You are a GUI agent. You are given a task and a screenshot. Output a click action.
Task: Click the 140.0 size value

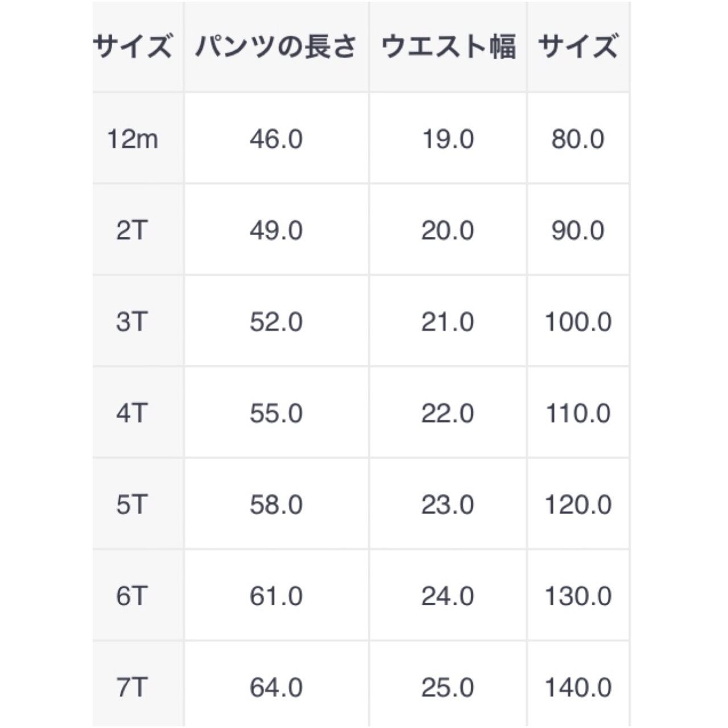tap(578, 688)
